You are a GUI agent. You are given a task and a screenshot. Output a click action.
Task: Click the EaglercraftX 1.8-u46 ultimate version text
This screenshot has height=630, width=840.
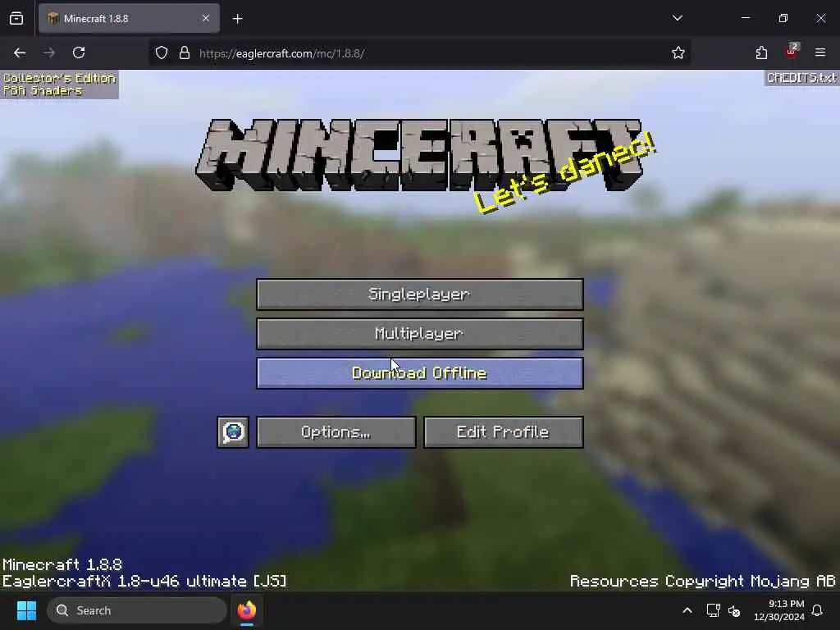(x=144, y=582)
